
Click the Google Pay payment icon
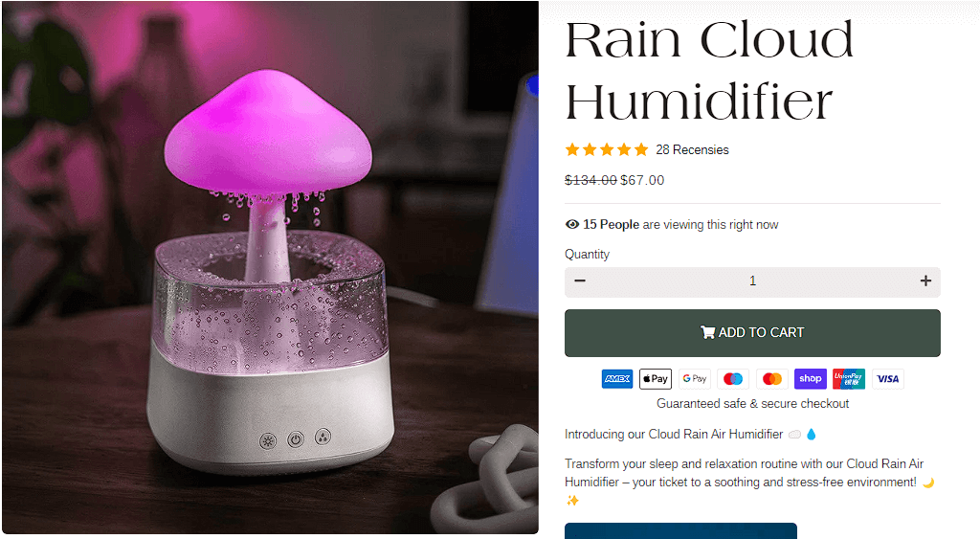tap(695, 379)
